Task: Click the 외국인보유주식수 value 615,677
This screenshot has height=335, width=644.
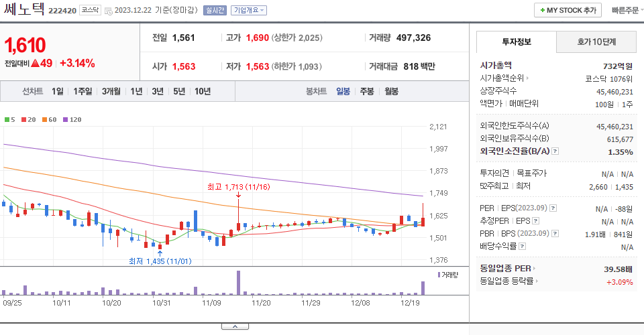Action: point(620,139)
